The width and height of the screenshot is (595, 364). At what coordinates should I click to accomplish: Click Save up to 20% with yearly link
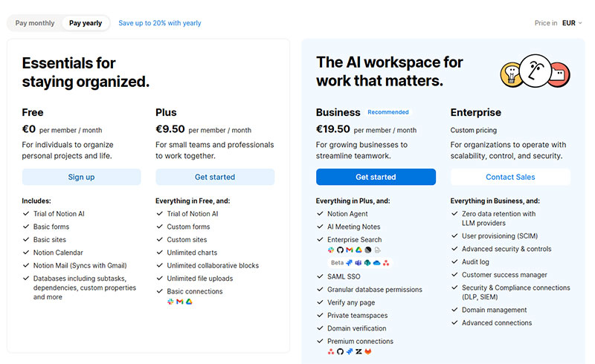[x=160, y=23]
